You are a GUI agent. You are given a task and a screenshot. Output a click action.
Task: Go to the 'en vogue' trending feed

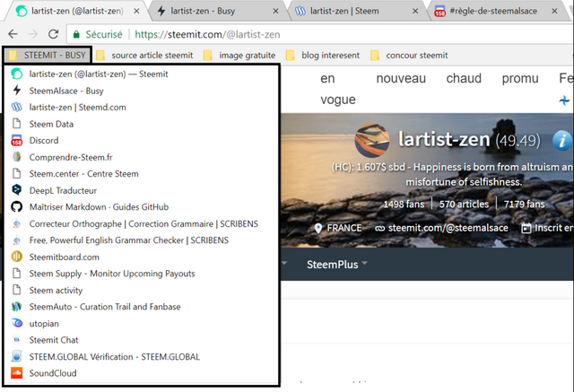click(337, 89)
